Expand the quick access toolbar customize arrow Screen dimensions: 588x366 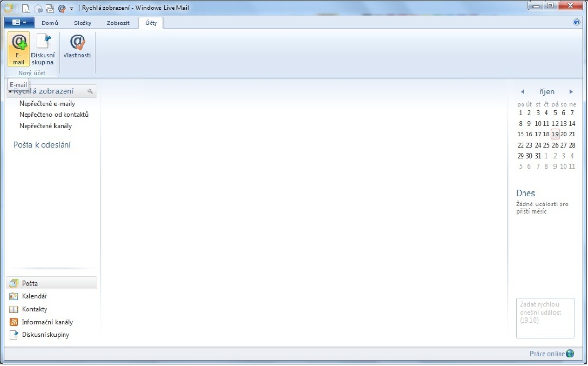pos(72,9)
